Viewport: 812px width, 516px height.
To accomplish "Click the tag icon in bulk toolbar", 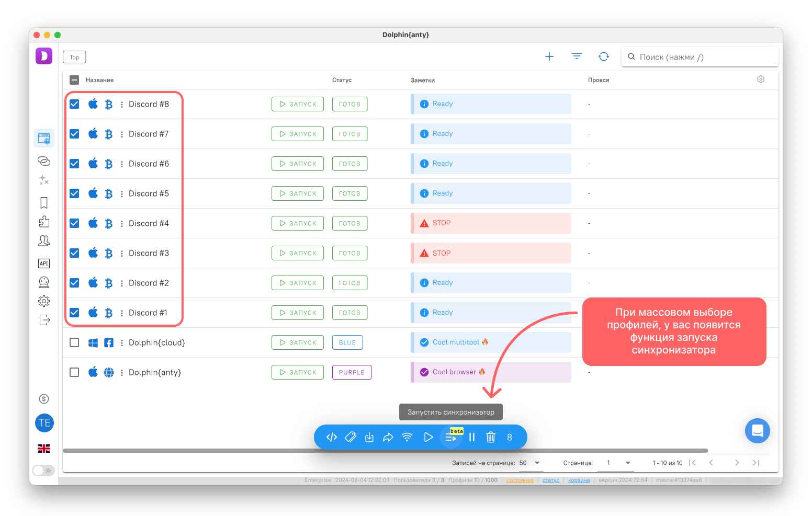I will (351, 437).
